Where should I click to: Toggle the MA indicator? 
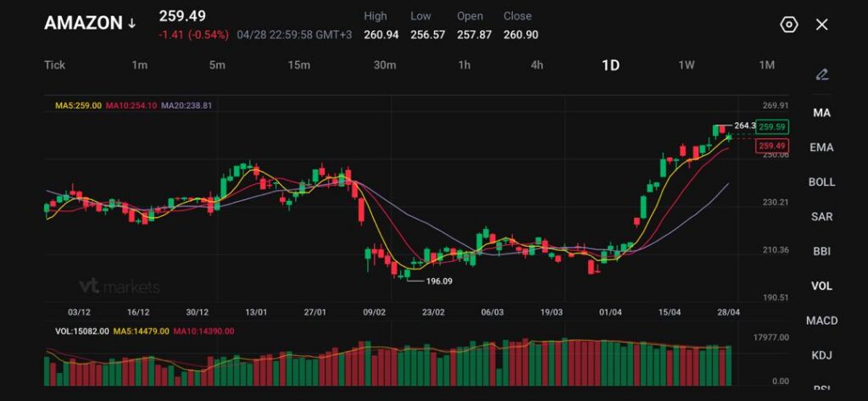point(821,113)
